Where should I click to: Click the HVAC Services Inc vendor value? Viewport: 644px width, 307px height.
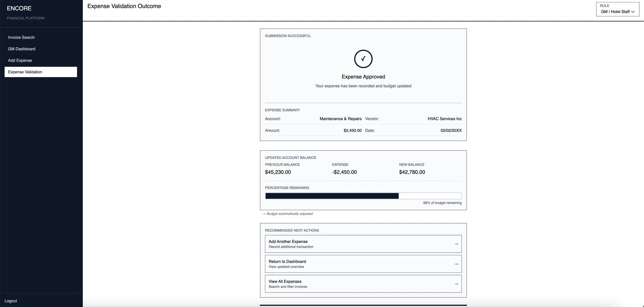444,119
